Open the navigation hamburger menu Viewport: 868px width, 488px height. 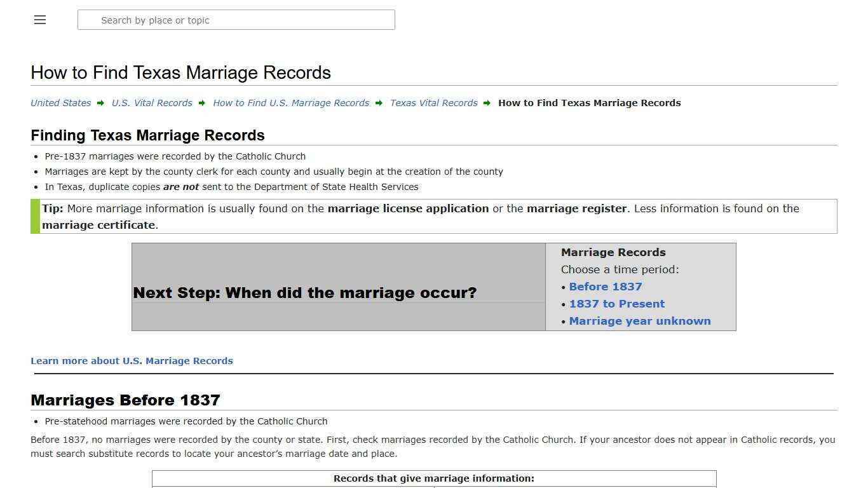coord(39,20)
